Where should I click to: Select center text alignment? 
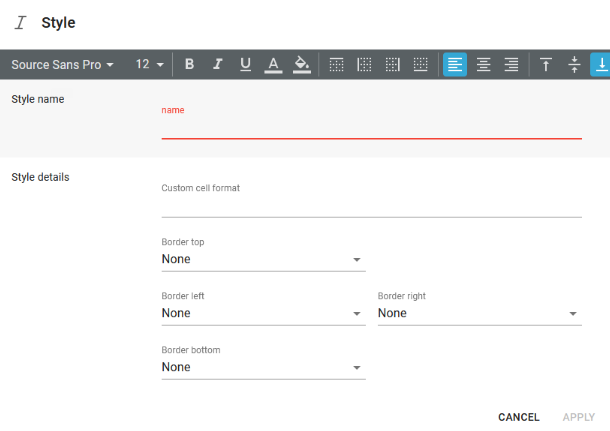pos(484,64)
